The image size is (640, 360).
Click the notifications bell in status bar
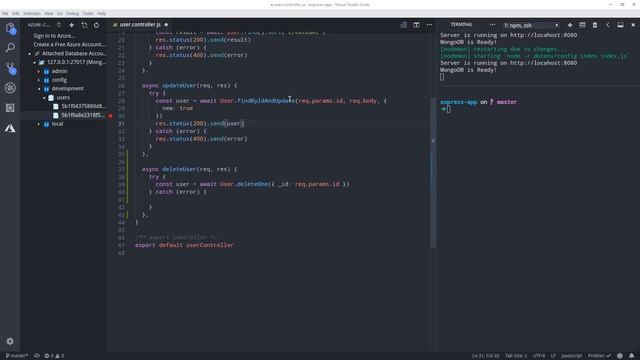[631, 356]
